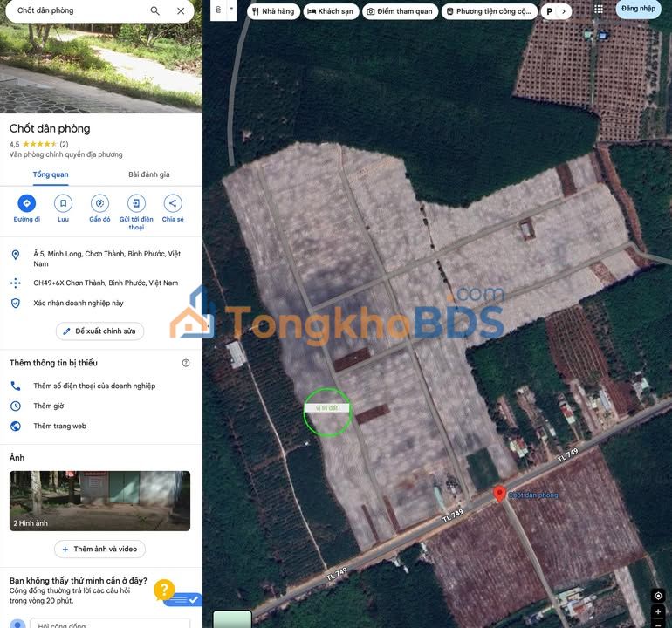
Task: Open help for missing information section
Action: 185,363
